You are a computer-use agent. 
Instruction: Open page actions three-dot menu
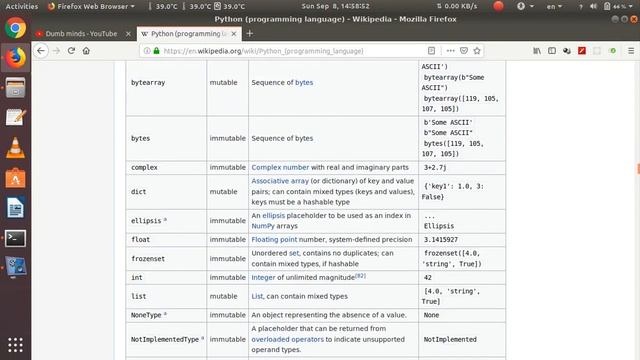450,51
